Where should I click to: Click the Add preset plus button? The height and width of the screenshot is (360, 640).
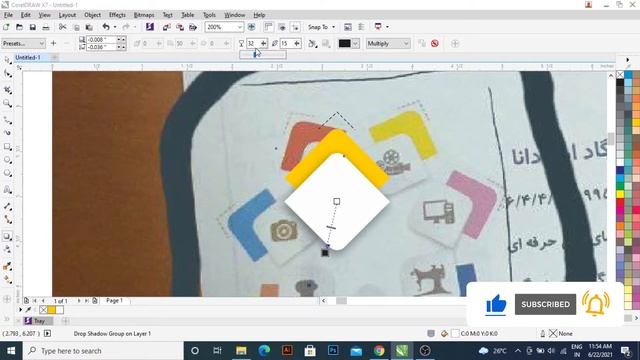(x=53, y=43)
